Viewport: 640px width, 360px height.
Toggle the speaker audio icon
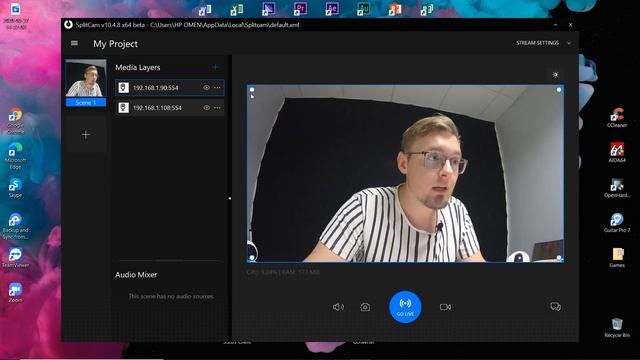(x=338, y=307)
